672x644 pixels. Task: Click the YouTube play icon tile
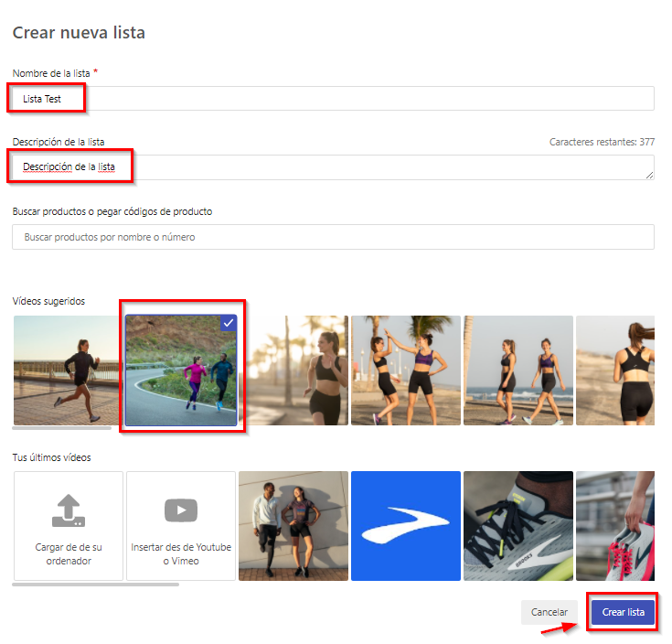(x=181, y=526)
